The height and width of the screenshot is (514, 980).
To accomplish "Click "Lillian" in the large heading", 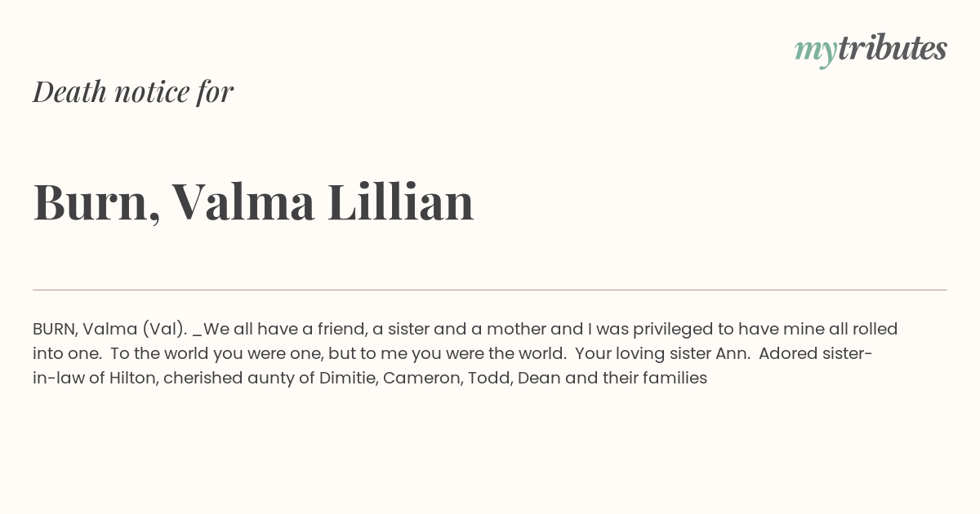I will point(400,202).
